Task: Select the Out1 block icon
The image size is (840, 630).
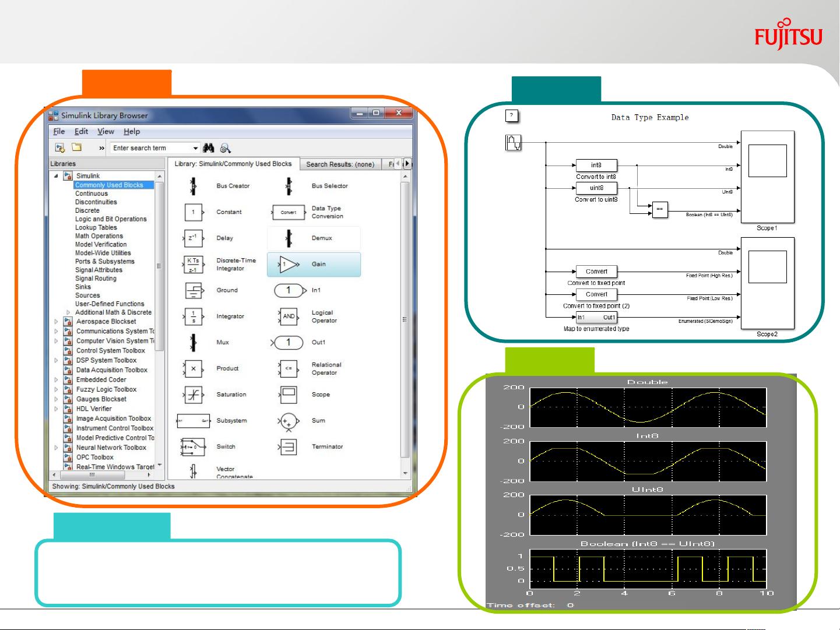Action: point(287,343)
